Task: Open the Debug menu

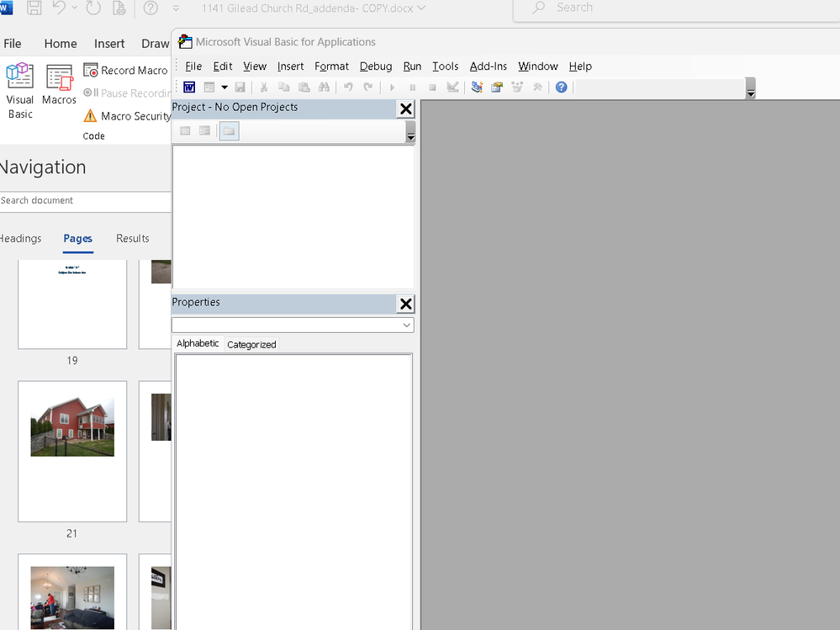Action: tap(375, 66)
